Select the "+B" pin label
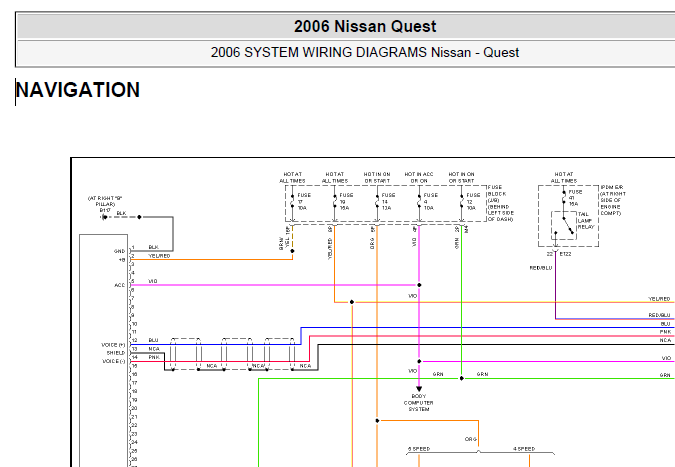This screenshot has height=467, width=675. pyautogui.click(x=122, y=260)
